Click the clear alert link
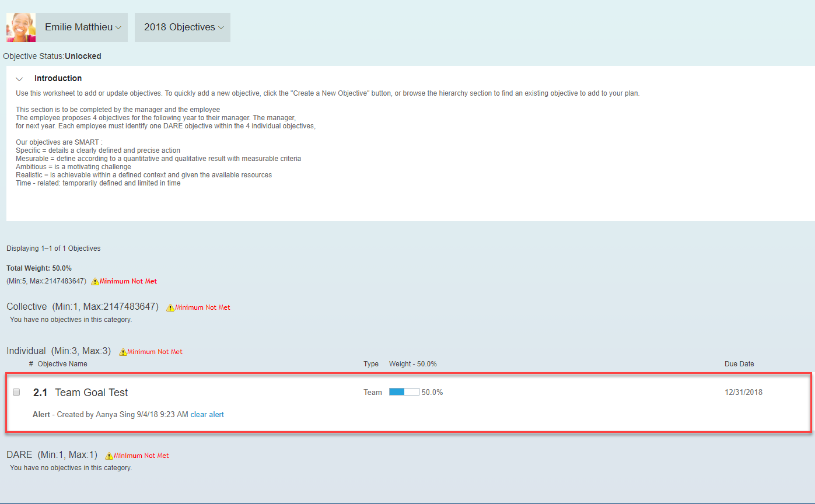 click(207, 415)
